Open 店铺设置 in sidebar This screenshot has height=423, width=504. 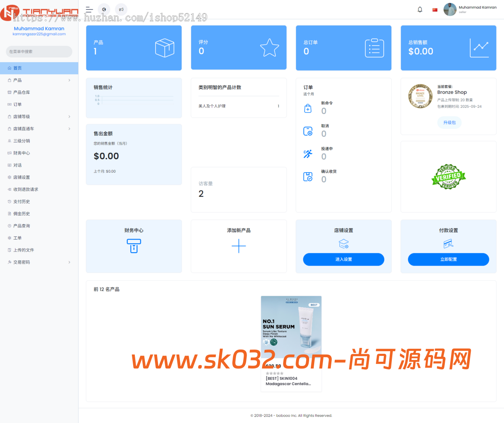point(39,178)
